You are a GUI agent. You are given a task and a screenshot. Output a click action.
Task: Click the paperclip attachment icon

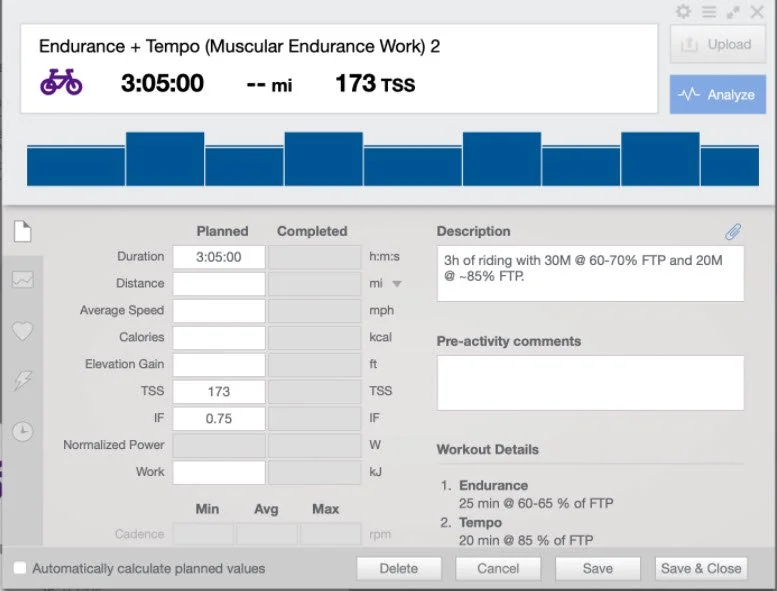coord(733,231)
